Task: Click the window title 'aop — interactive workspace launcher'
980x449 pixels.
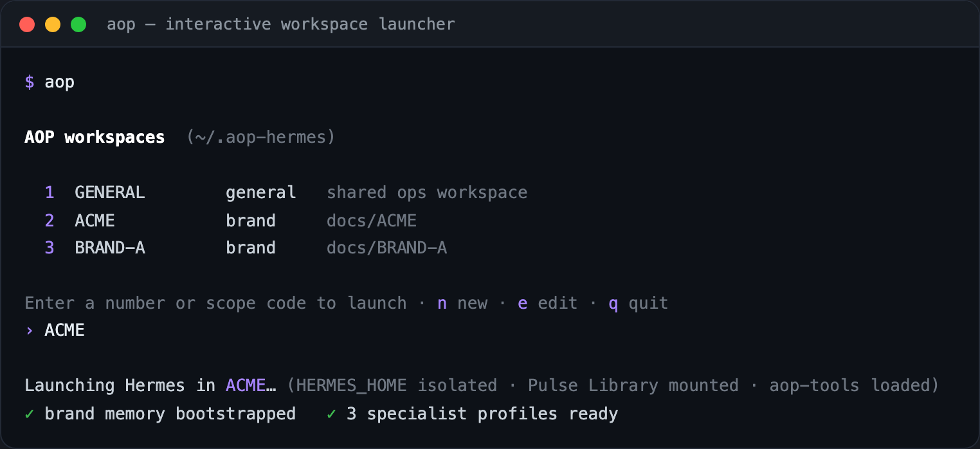Action: tap(281, 24)
